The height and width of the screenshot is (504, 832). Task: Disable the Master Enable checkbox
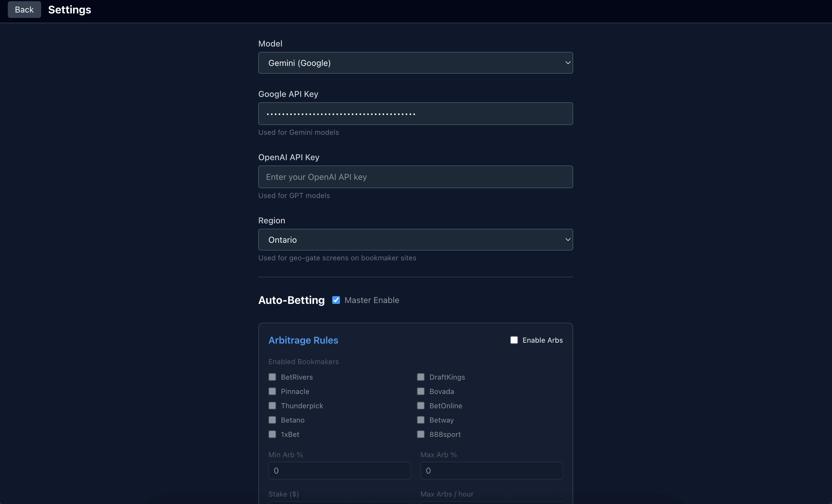pos(336,300)
